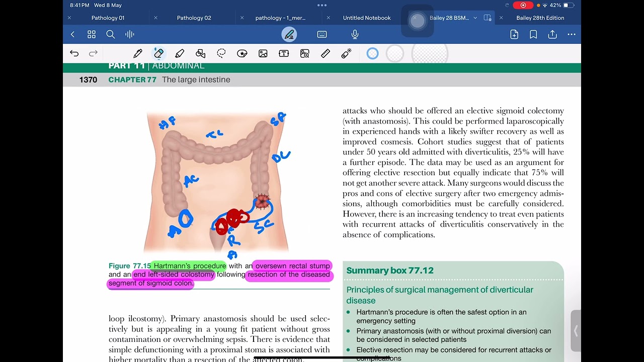Close the pathology - 1_mer... tab

click(242, 18)
